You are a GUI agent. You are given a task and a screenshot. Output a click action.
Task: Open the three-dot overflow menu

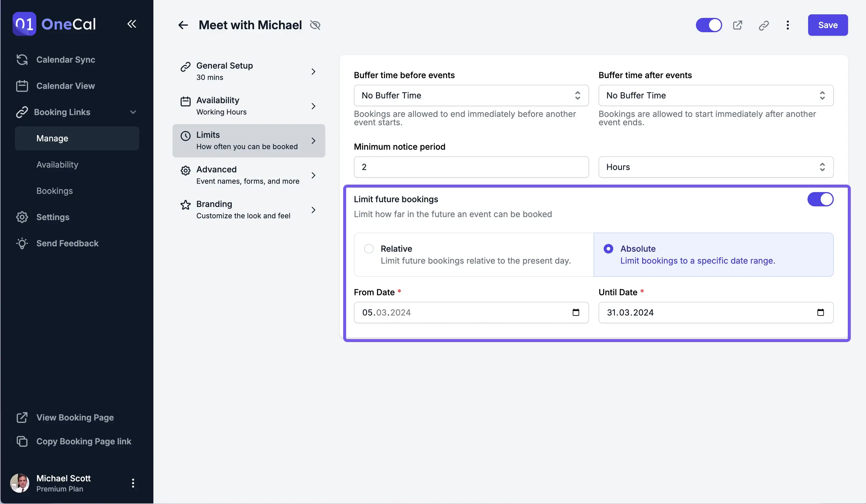pos(788,25)
